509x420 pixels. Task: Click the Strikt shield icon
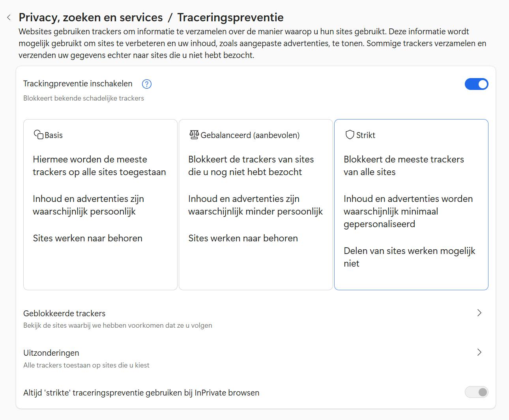coord(350,135)
